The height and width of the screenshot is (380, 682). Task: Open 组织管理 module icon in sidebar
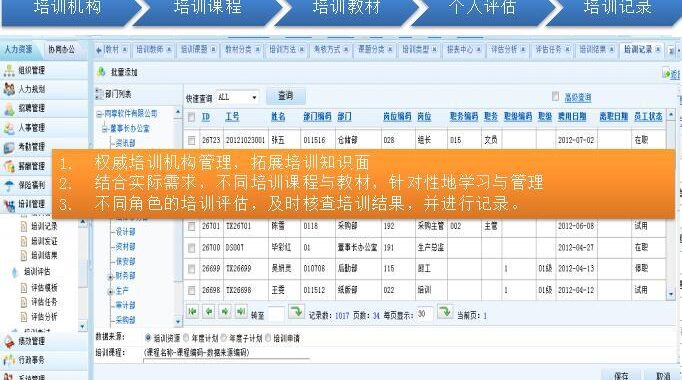click(9, 70)
